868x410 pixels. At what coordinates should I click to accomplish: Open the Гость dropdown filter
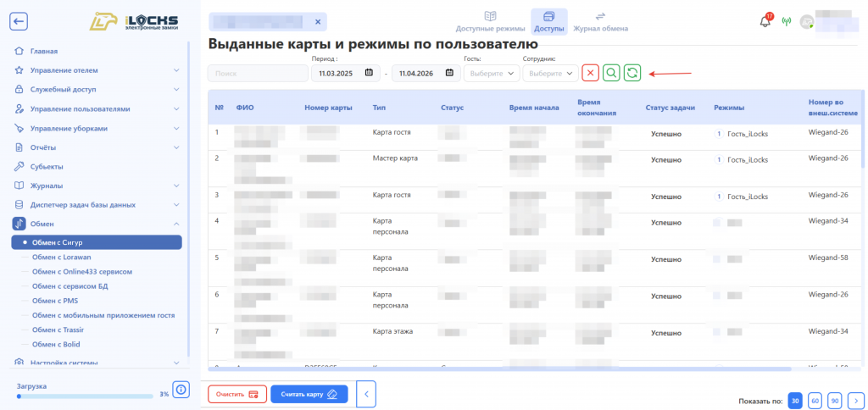(492, 73)
